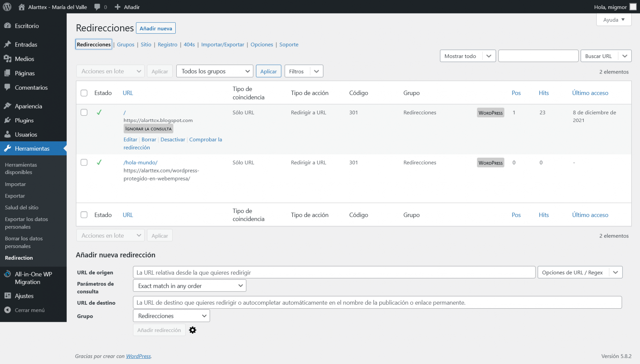Viewport: 640px width, 364px height.
Task: Switch to Opciones tab
Action: point(262,44)
